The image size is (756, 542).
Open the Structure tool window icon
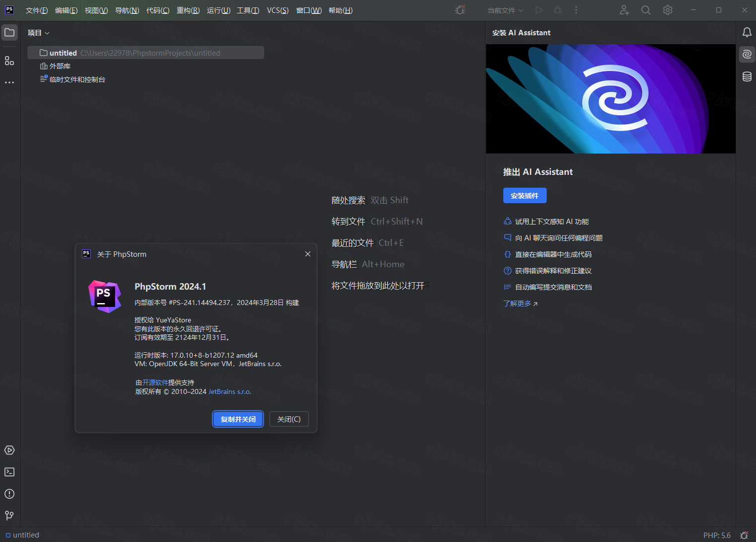[x=9, y=61]
